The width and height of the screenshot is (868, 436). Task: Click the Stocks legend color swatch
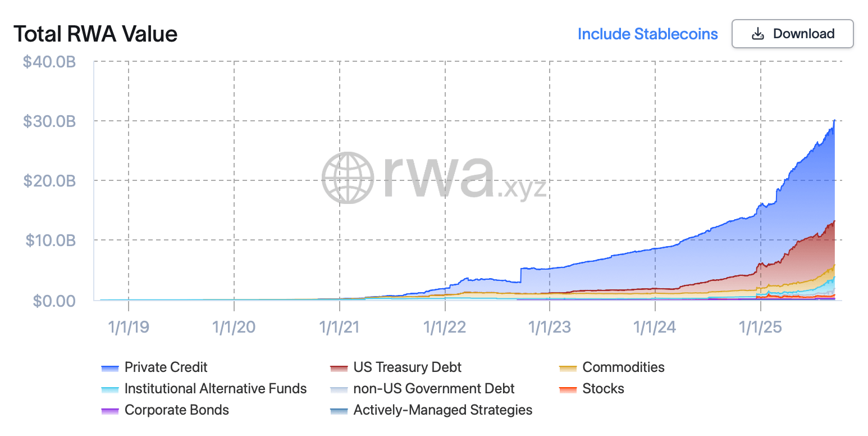(568, 389)
